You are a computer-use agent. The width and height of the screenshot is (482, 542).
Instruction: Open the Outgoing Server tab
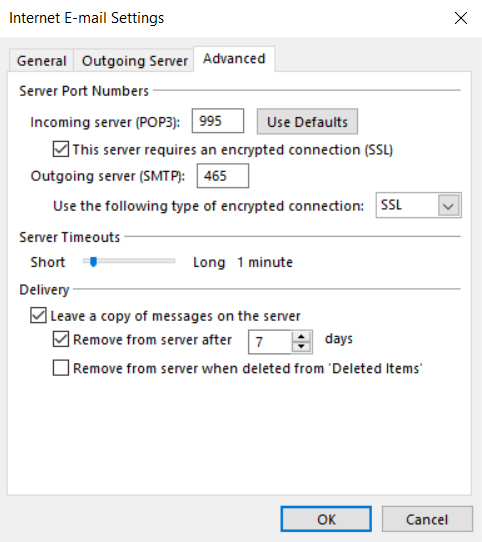134,61
